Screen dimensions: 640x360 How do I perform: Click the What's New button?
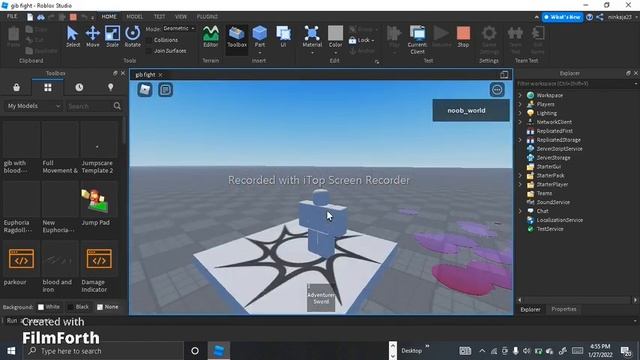coord(562,17)
